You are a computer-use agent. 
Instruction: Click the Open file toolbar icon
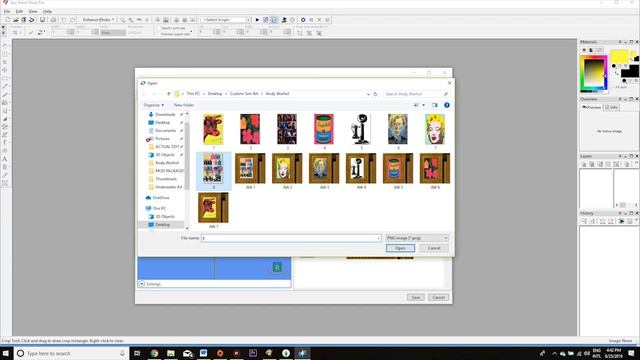(x=16, y=20)
